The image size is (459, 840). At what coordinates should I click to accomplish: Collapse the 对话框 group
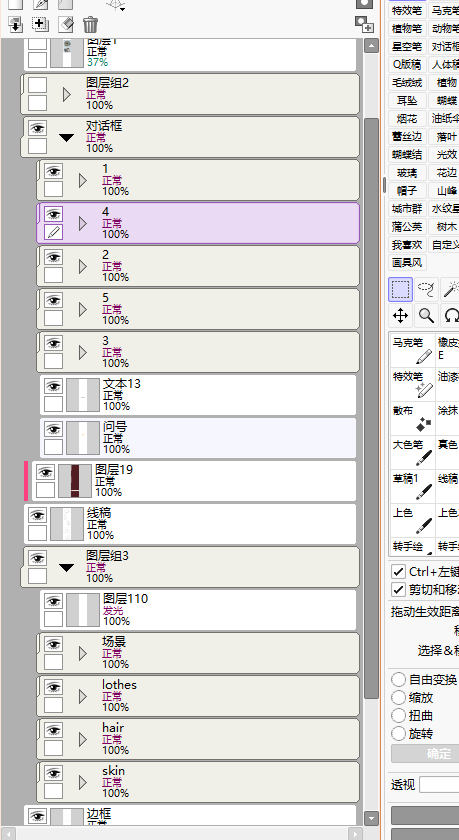pos(66,138)
